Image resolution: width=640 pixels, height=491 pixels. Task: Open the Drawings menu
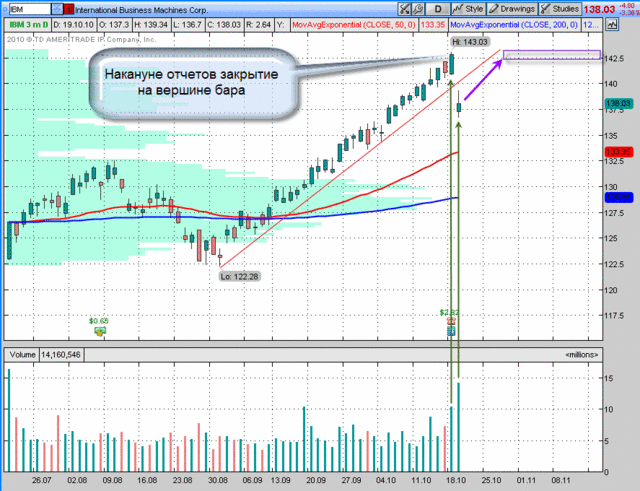(x=512, y=9)
